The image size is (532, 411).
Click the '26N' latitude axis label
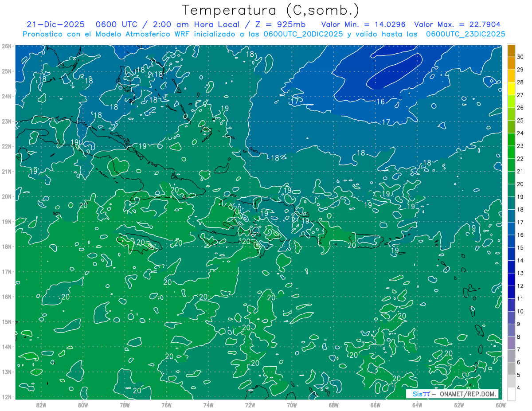pos(6,46)
